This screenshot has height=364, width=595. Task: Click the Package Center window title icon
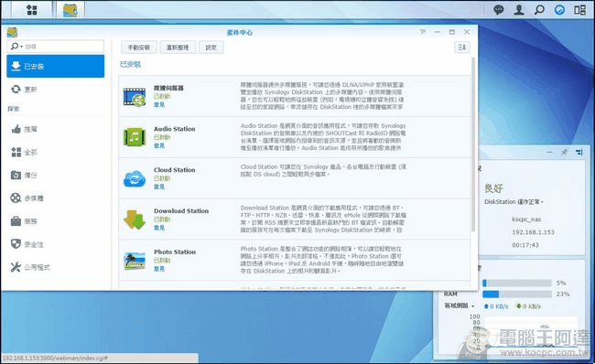tap(12, 32)
